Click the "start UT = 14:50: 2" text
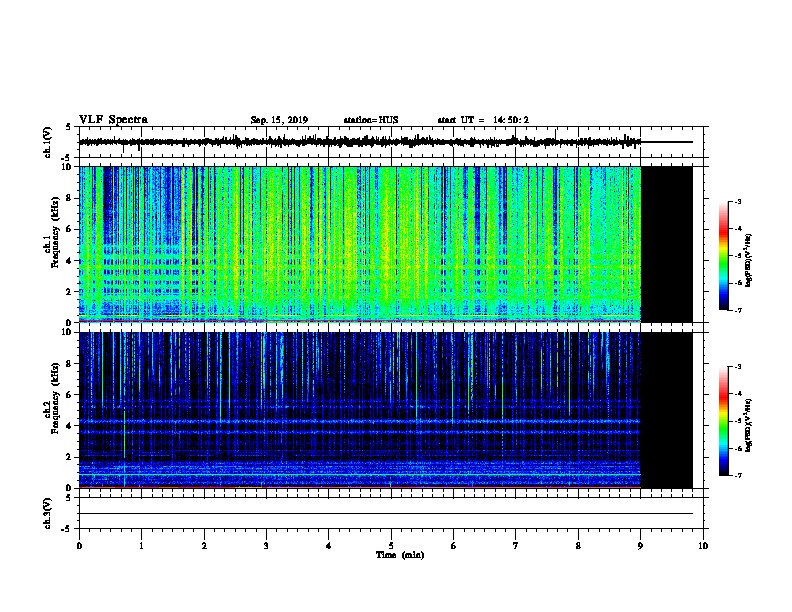792x612 pixels. [483, 120]
